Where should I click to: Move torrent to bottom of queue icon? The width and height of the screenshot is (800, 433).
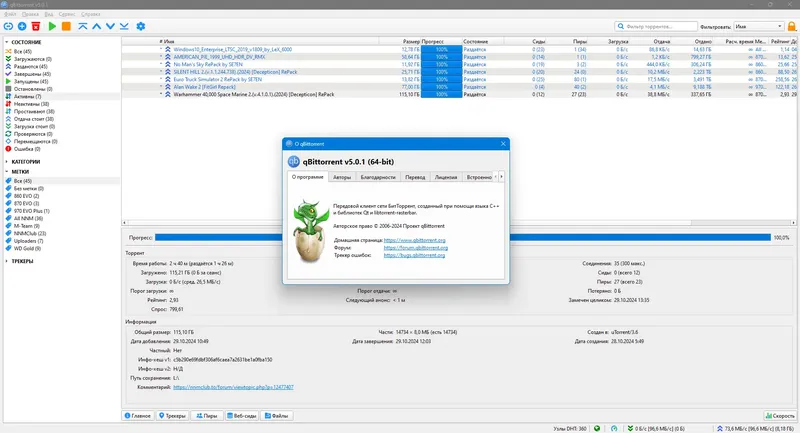(124, 26)
